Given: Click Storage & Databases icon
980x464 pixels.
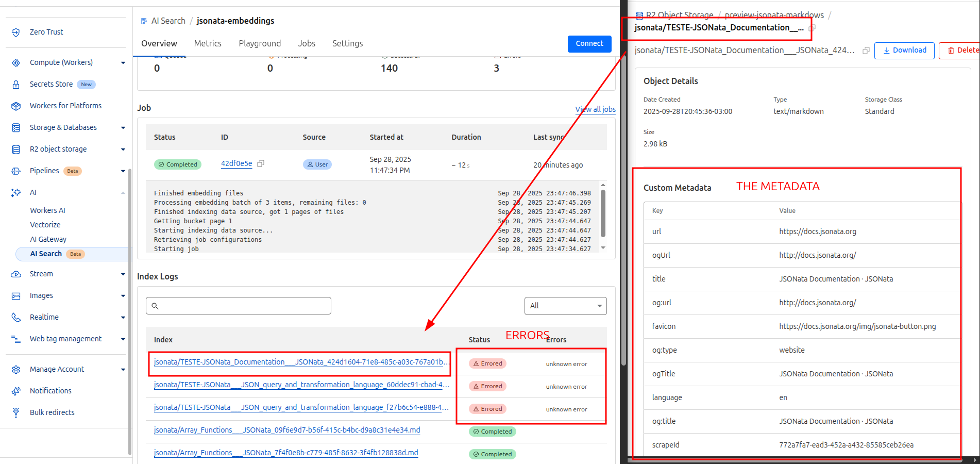Looking at the screenshot, I should (x=16, y=128).
